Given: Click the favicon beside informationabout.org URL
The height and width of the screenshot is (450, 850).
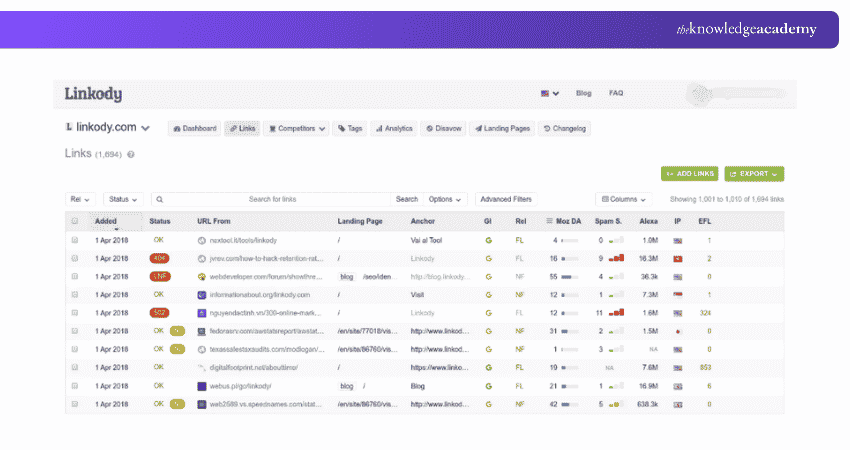Looking at the screenshot, I should [x=202, y=295].
